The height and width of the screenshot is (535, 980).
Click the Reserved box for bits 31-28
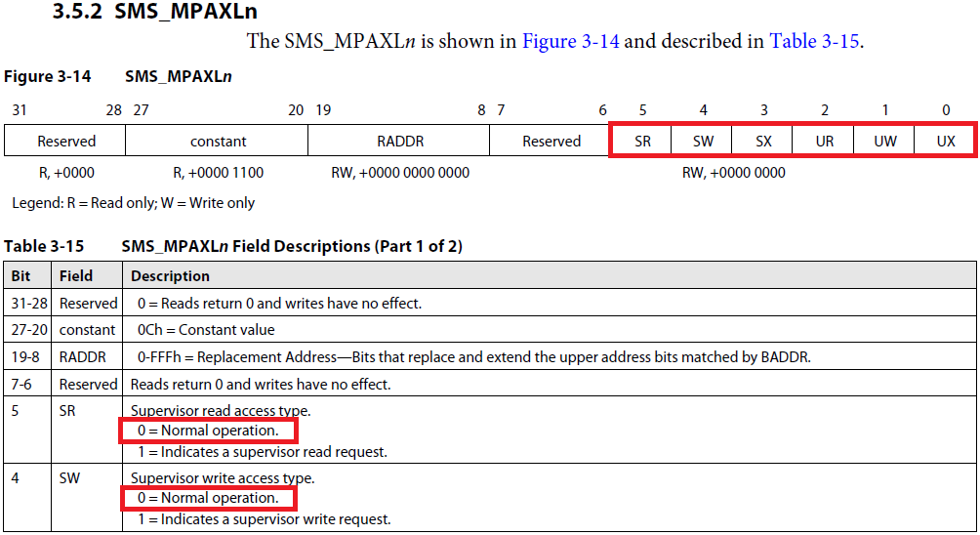(x=65, y=142)
